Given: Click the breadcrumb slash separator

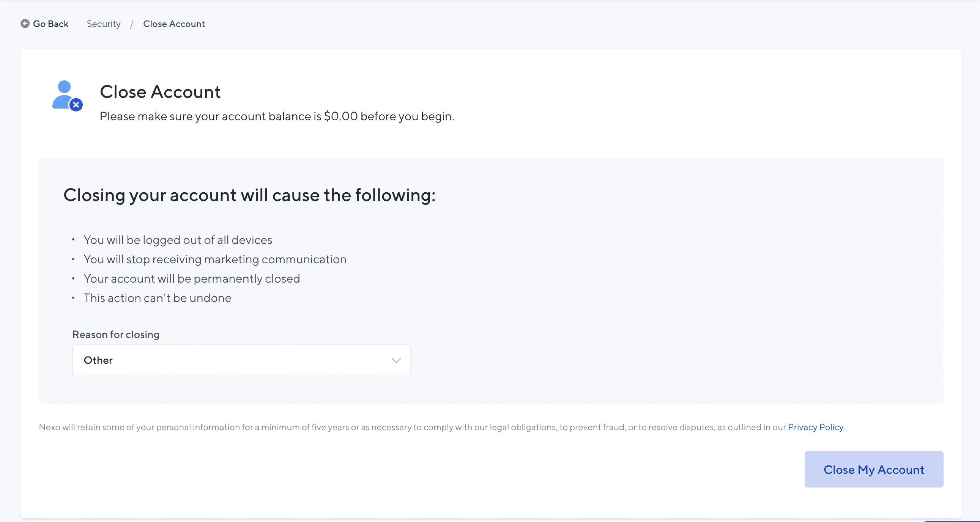Looking at the screenshot, I should point(132,24).
